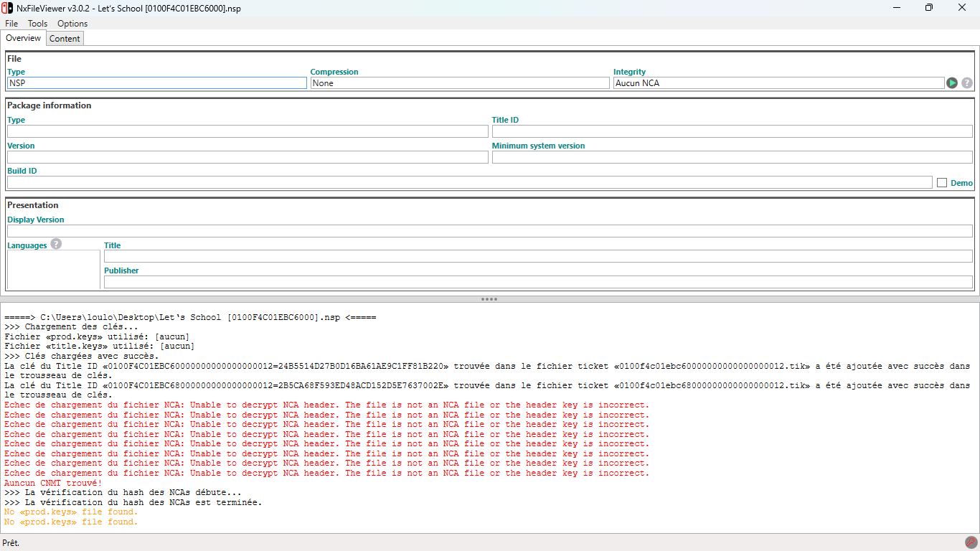Restore down the NxFileViewer window
Viewport: 980px width, 551px height.
point(929,7)
